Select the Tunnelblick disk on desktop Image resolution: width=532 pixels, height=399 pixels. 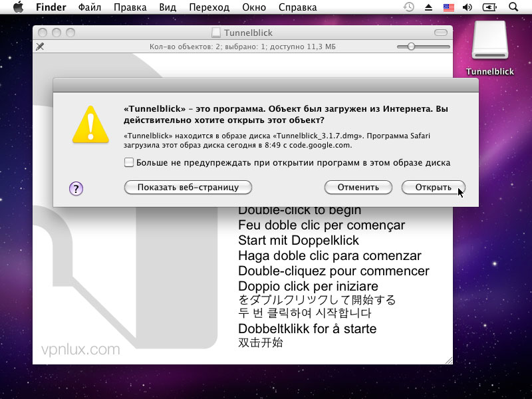click(490, 48)
